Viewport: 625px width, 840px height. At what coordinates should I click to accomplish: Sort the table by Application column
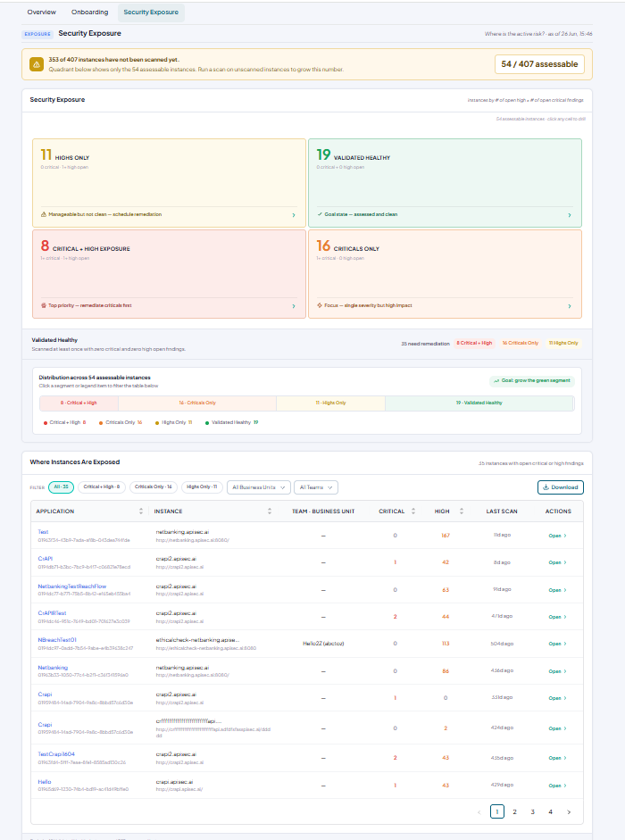point(141,511)
